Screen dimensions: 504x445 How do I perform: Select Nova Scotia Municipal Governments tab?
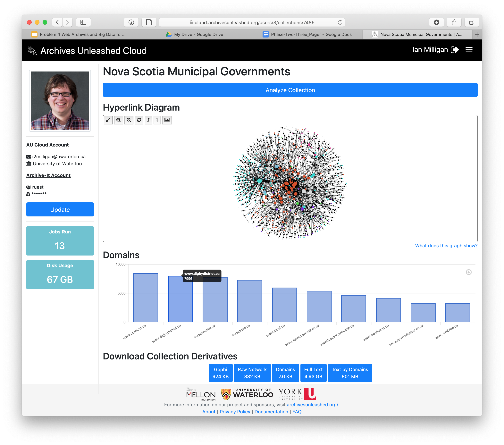417,35
